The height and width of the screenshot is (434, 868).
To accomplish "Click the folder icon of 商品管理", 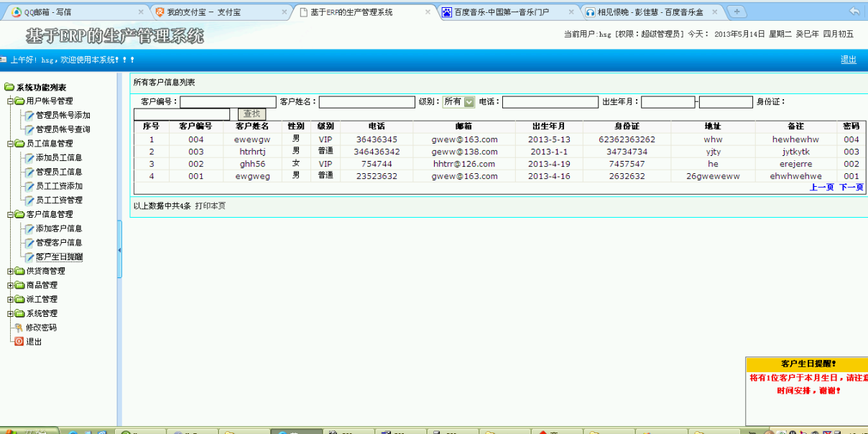I will point(19,285).
